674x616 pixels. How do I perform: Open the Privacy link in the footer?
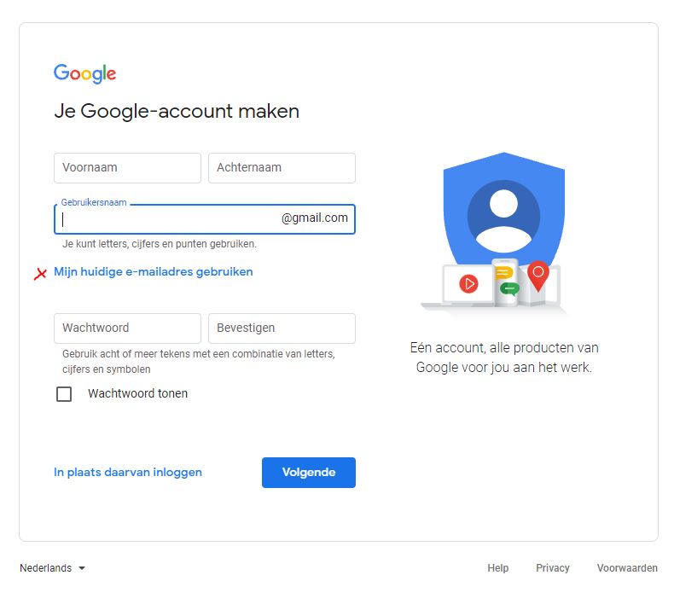(552, 568)
